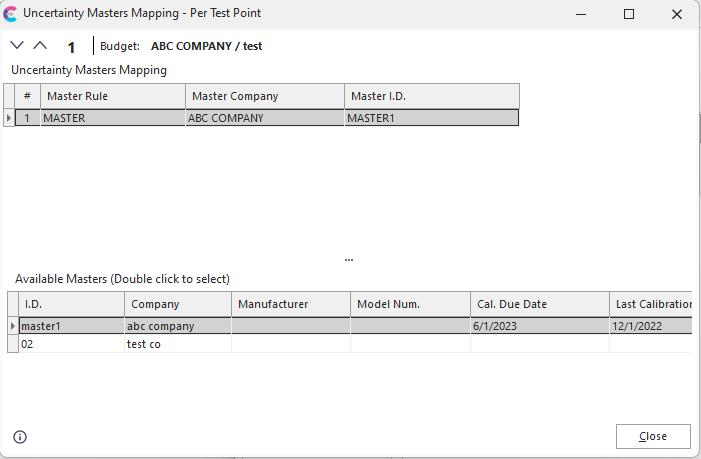Click the down chevron navigation arrow
The height and width of the screenshot is (459, 701).
(x=17, y=45)
